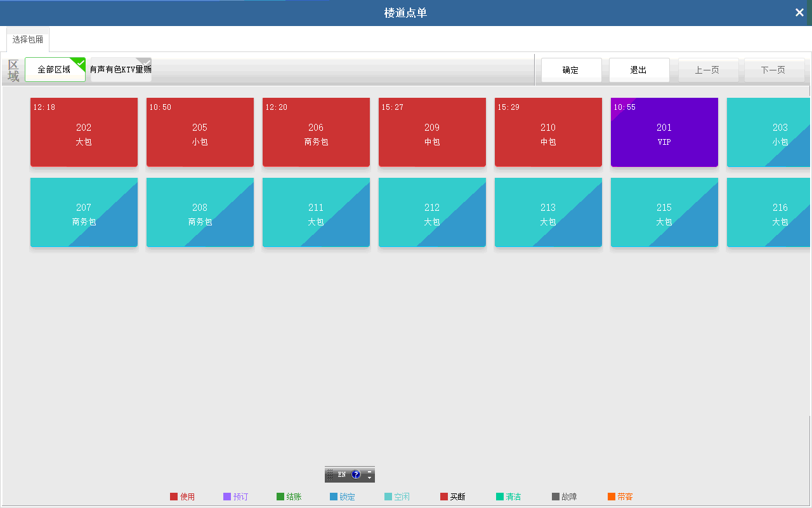Click the 15:29 time on room 210
812x508 pixels.
[509, 107]
